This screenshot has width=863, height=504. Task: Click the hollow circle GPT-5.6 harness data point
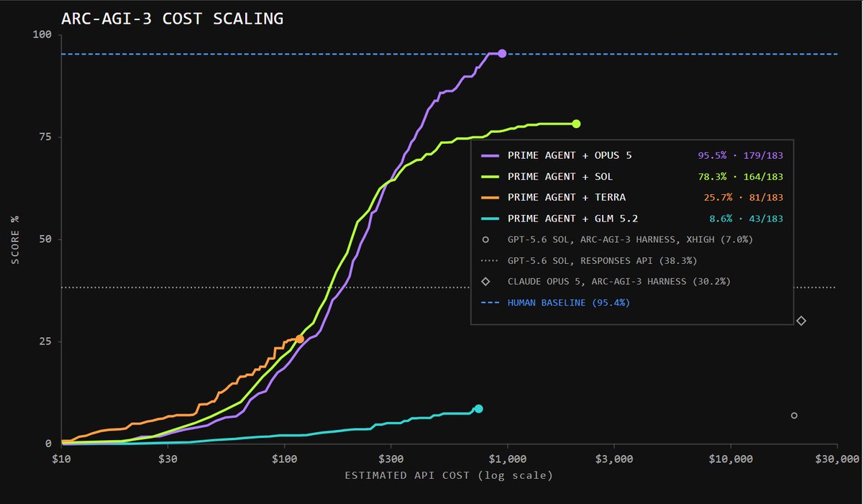click(794, 416)
